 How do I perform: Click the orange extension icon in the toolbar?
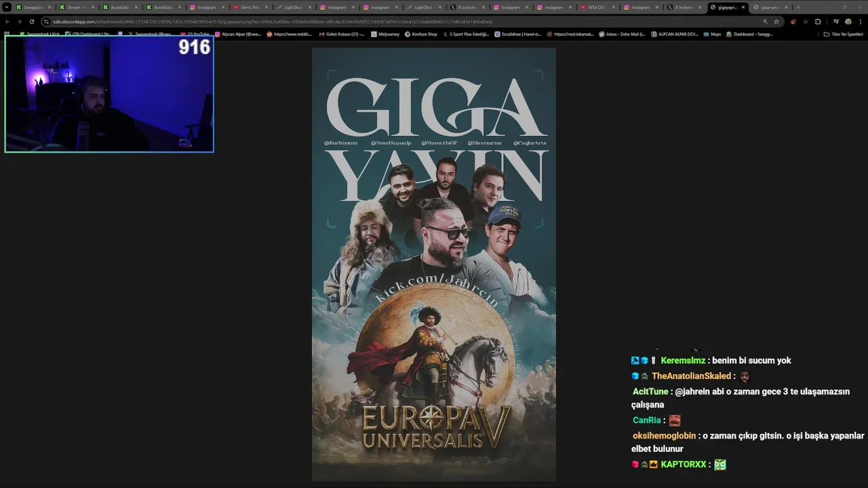click(x=793, y=22)
